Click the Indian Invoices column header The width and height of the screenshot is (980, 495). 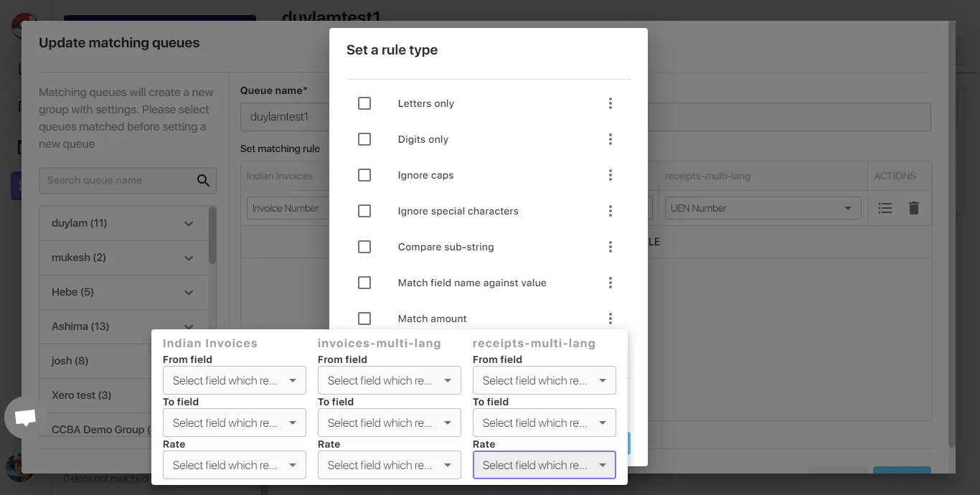[x=280, y=176]
